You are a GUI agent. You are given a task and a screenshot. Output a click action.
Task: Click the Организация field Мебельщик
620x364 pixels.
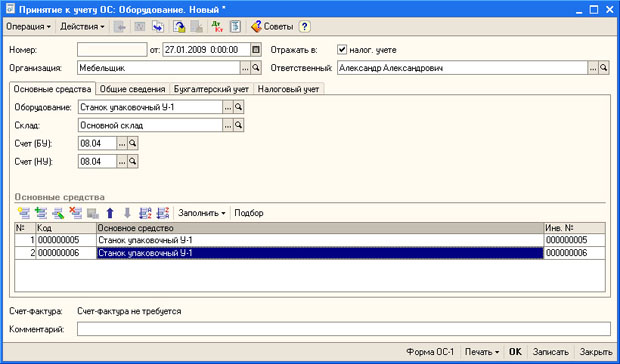[159, 68]
